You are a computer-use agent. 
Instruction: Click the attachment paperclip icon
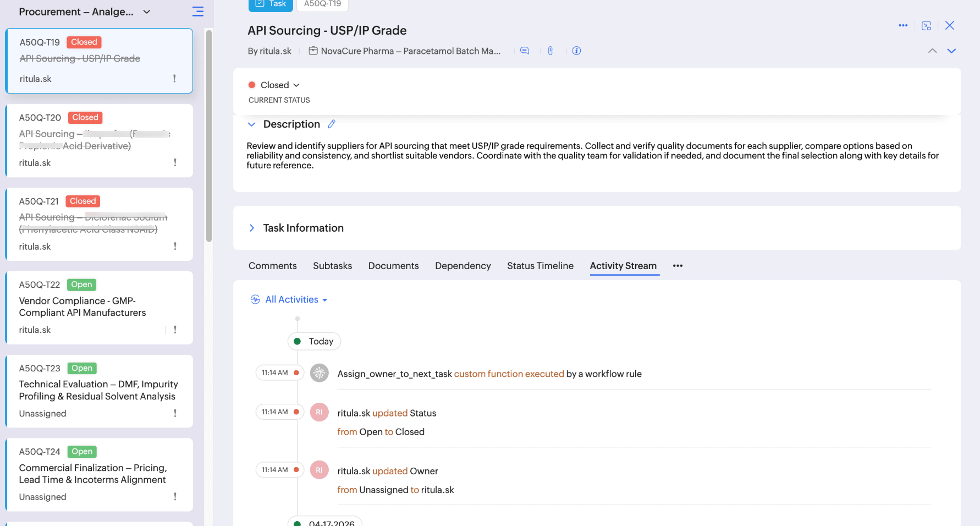[550, 51]
